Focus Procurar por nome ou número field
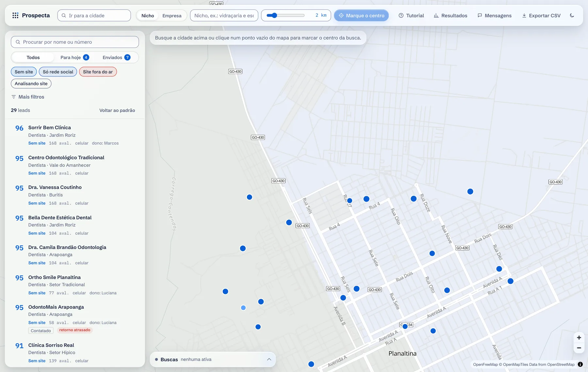Image resolution: width=588 pixels, height=372 pixels. (x=75, y=42)
